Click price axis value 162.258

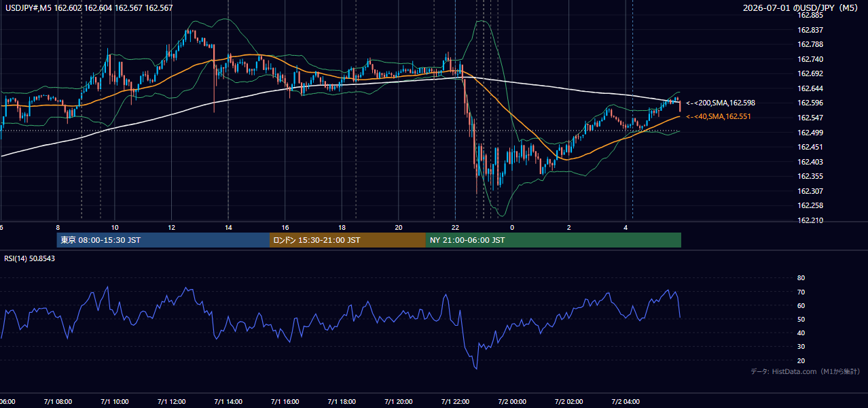810,205
